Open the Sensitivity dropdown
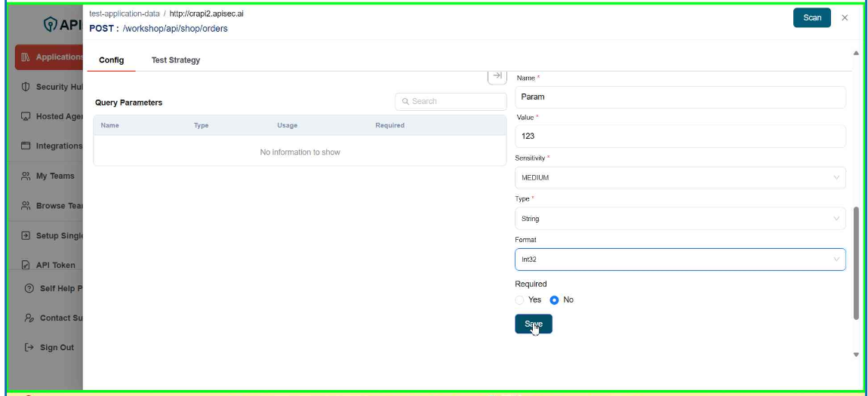 (x=679, y=178)
